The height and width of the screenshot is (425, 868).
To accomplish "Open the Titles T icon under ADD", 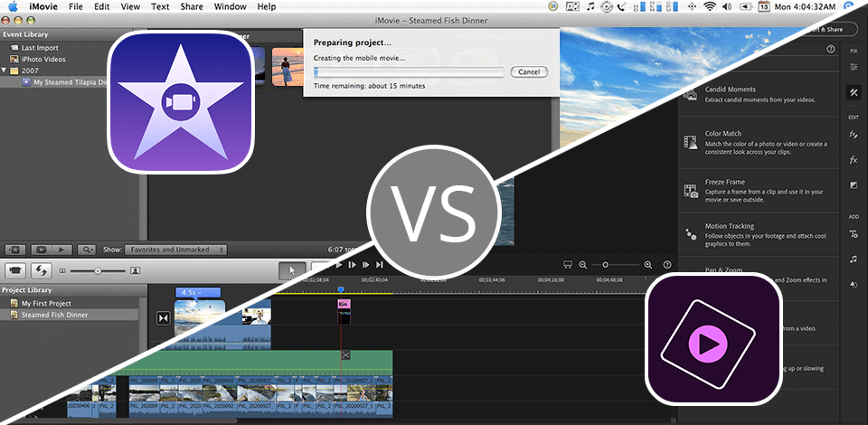I will click(x=854, y=234).
